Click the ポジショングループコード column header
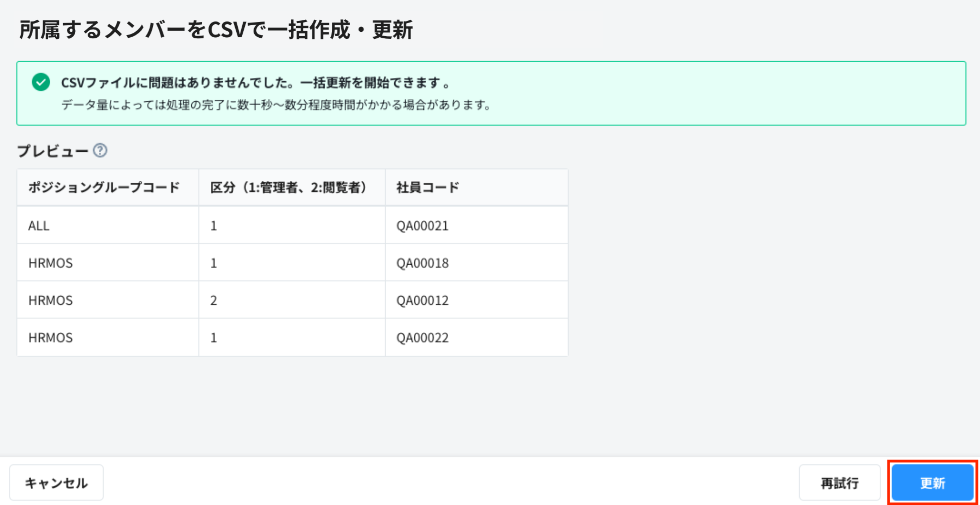This screenshot has height=505, width=980. click(x=103, y=187)
